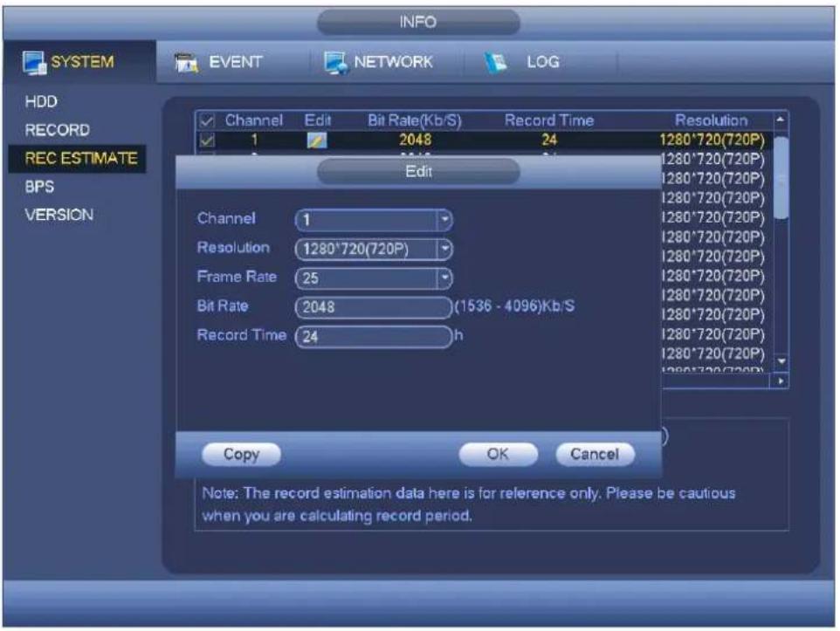Click the Copy button
840x631 pixels.
tap(241, 454)
